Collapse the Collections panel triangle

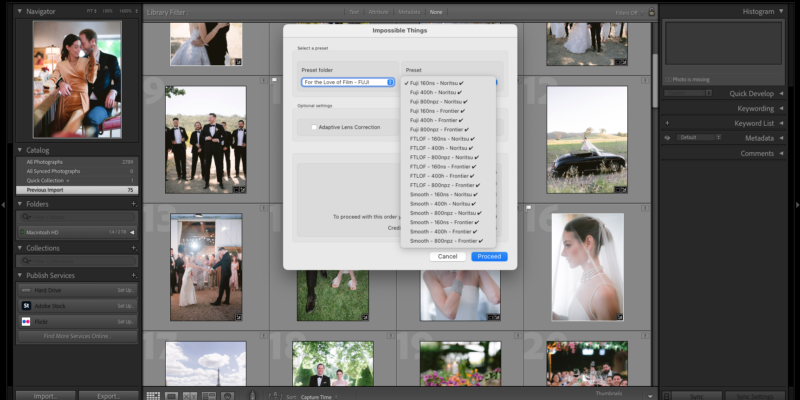pos(20,248)
